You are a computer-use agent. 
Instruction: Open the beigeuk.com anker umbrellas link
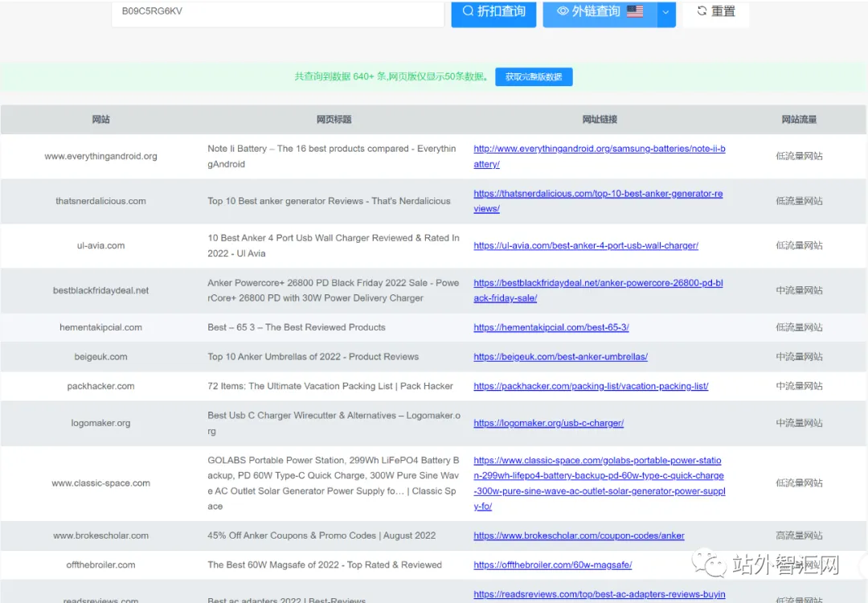point(560,357)
